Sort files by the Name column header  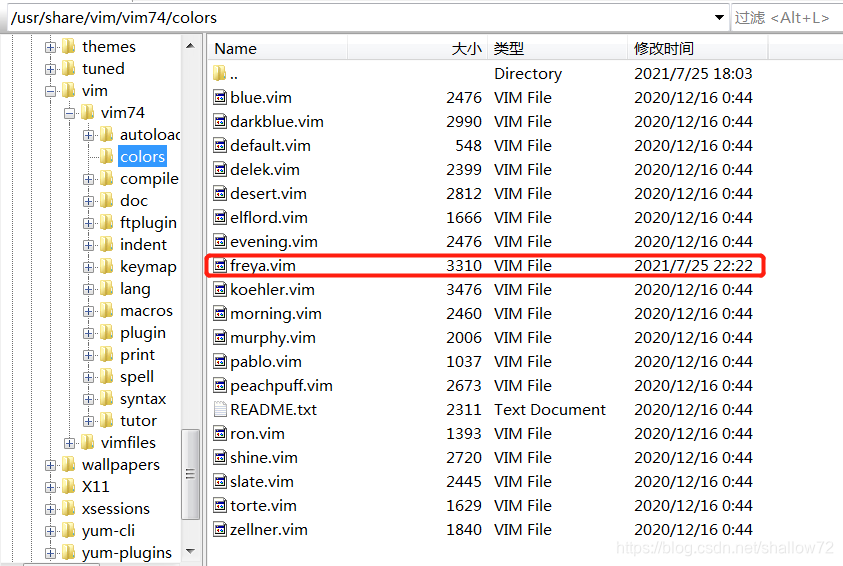point(277,48)
